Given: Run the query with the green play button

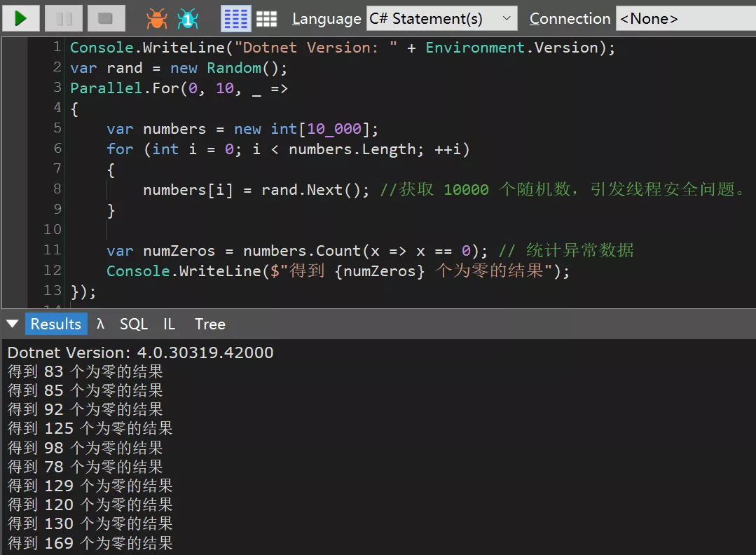Looking at the screenshot, I should click(21, 18).
